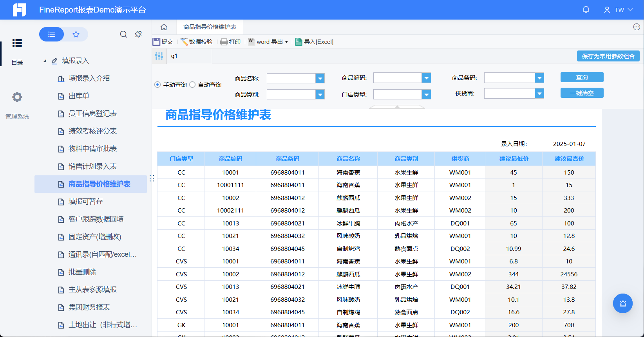Switch to list directory view toggle
The width and height of the screenshot is (644, 337).
pyautogui.click(x=51, y=34)
